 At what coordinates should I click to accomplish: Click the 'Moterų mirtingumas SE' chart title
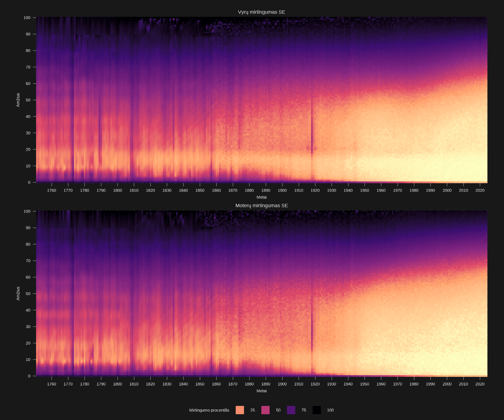(262, 206)
